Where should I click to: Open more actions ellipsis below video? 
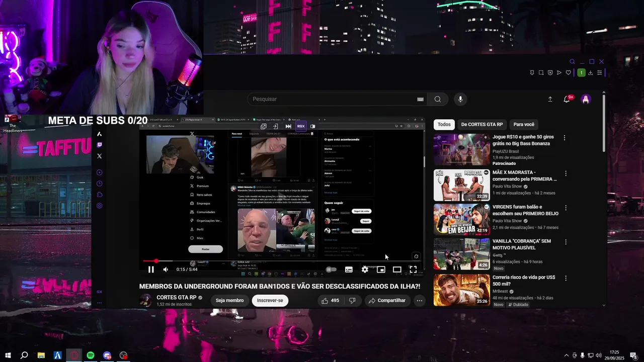pos(419,301)
